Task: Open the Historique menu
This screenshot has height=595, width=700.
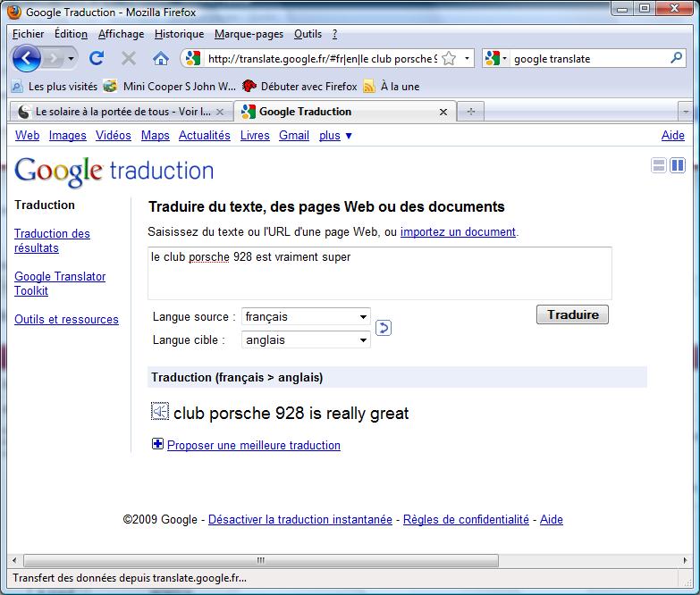Action: click(179, 34)
